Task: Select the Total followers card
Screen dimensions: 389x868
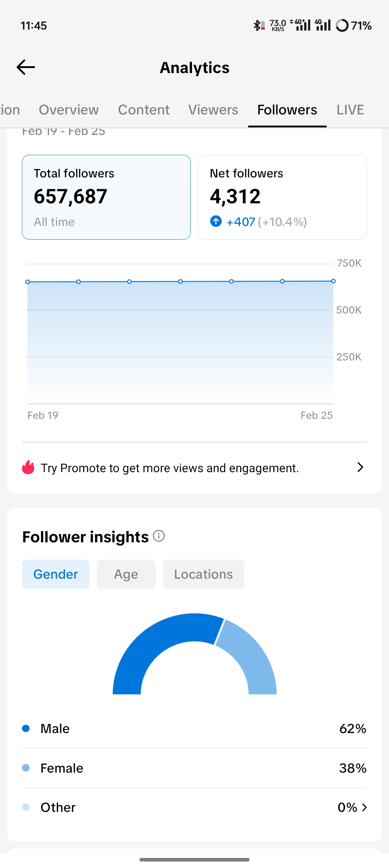Action: click(x=106, y=197)
